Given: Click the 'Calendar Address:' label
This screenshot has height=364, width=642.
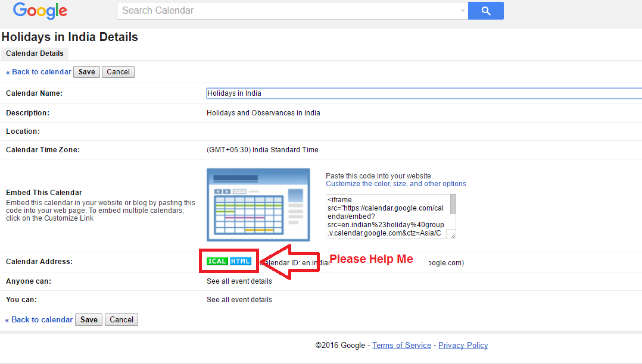Looking at the screenshot, I should 39,261.
